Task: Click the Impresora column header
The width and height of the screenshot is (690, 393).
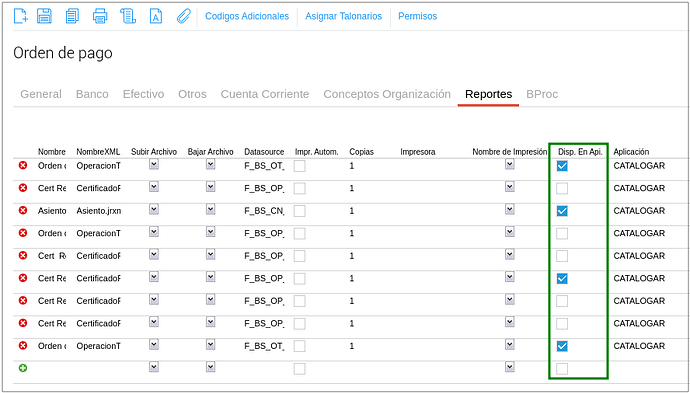Action: click(x=418, y=152)
